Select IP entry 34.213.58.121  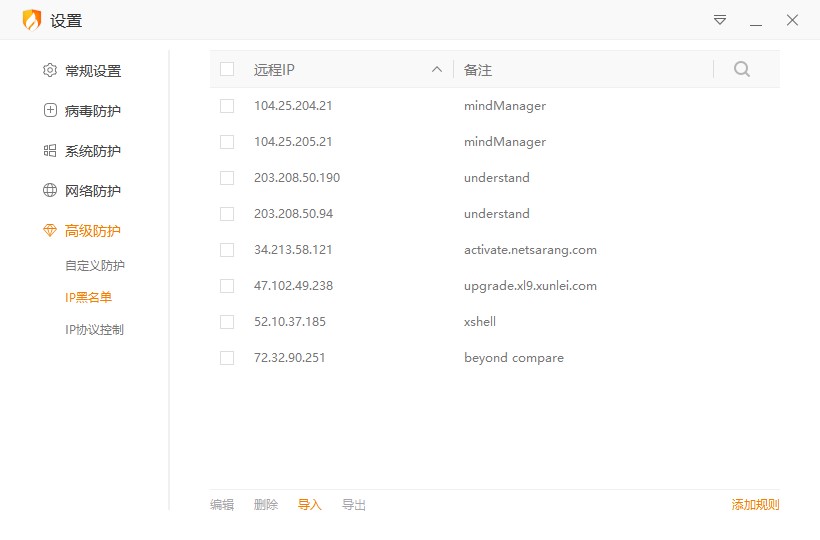coord(293,250)
